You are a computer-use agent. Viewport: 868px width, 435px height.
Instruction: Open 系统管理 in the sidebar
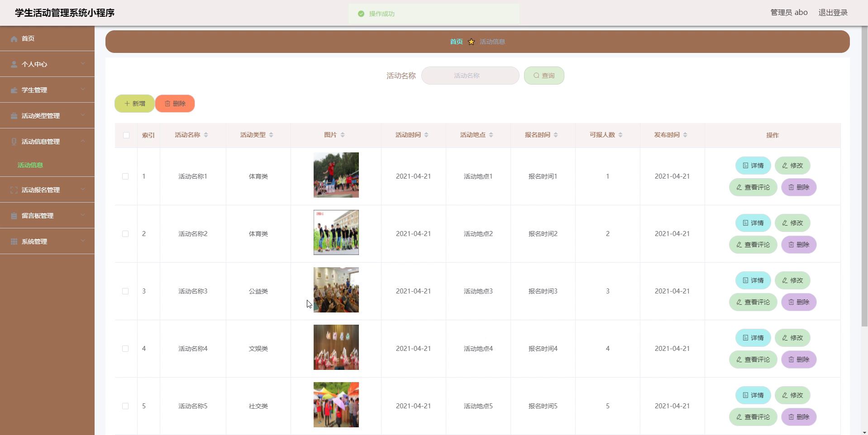pyautogui.click(x=47, y=241)
